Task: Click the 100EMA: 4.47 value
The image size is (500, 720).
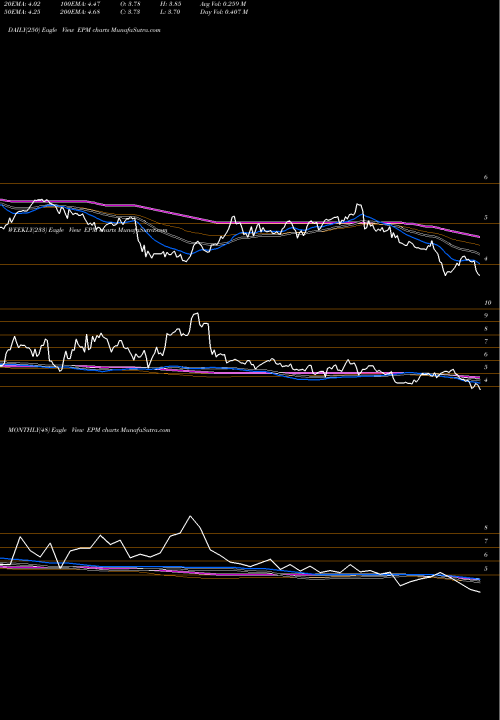Action: 80,4
